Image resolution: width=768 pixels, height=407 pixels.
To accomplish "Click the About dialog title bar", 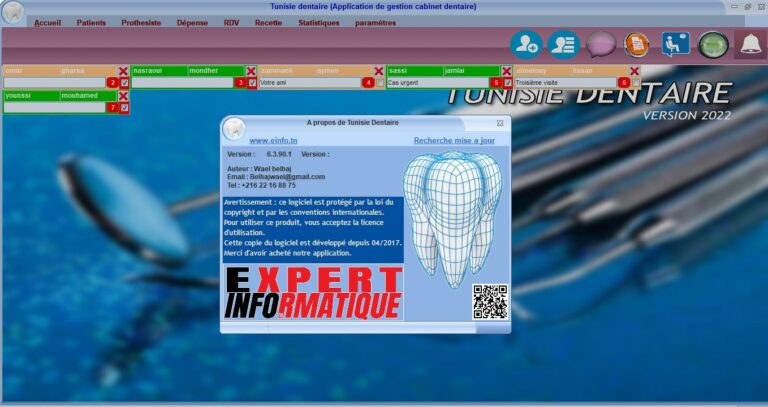I will (353, 123).
